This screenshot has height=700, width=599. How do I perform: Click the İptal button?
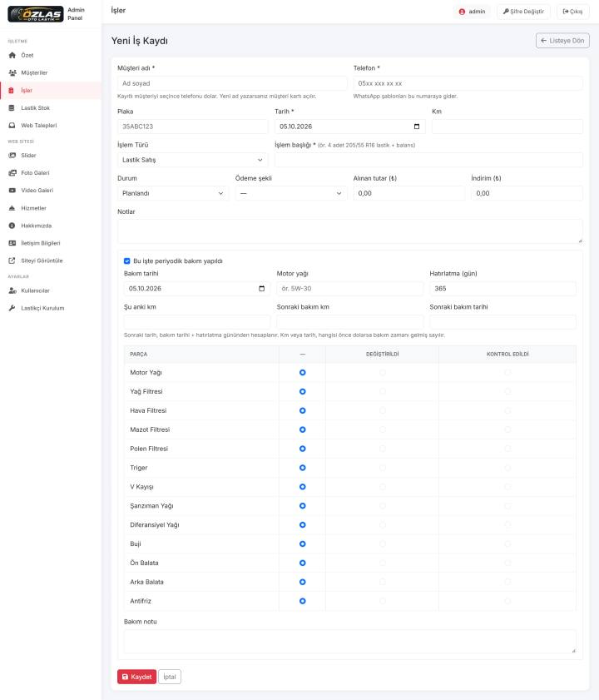click(170, 677)
